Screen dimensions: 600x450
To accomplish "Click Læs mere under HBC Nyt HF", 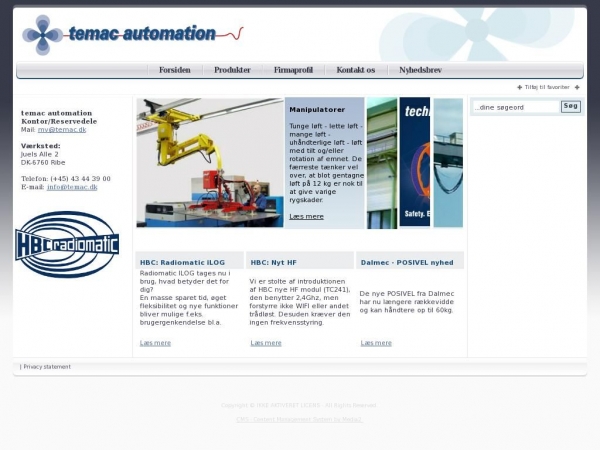I will pyautogui.click(x=266, y=343).
